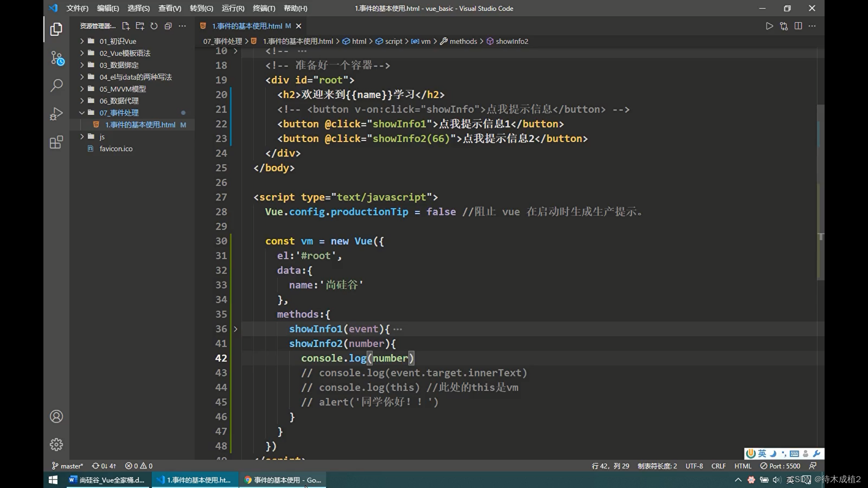Image resolution: width=868 pixels, height=488 pixels.
Task: Open the Explorer view in activity bar
Action: click(x=56, y=29)
